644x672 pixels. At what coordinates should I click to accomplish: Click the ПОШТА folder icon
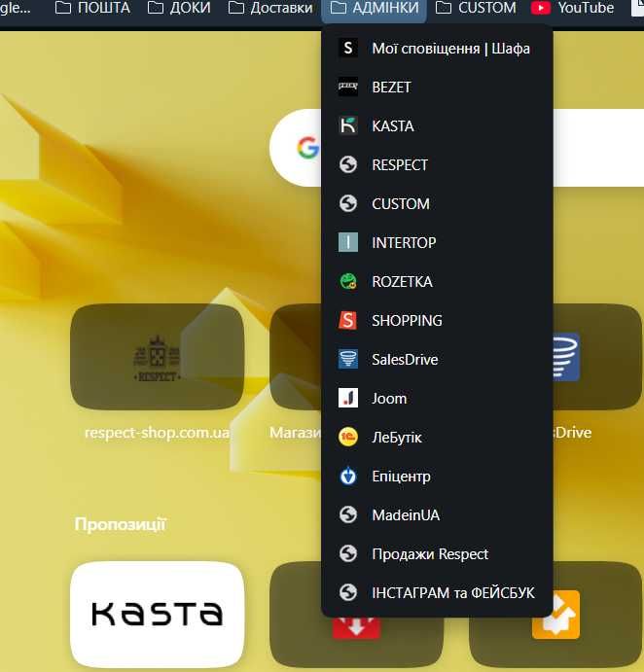[63, 7]
